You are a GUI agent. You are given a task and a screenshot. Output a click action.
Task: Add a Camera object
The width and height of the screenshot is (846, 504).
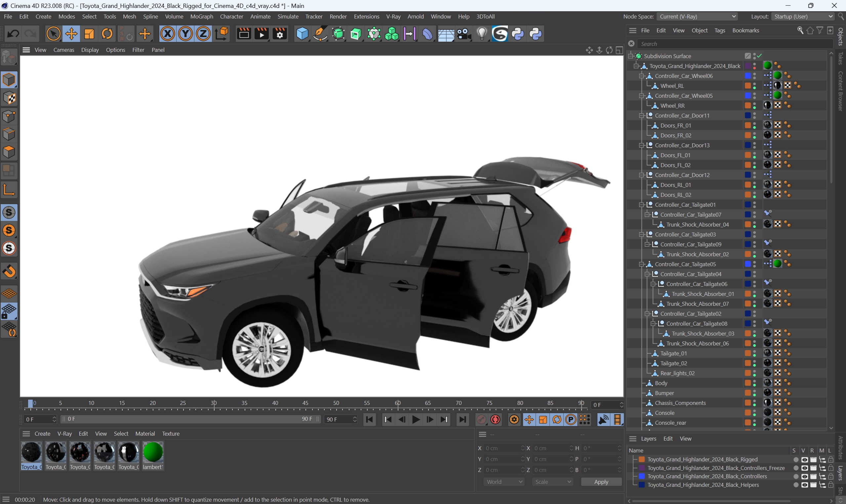463,34
